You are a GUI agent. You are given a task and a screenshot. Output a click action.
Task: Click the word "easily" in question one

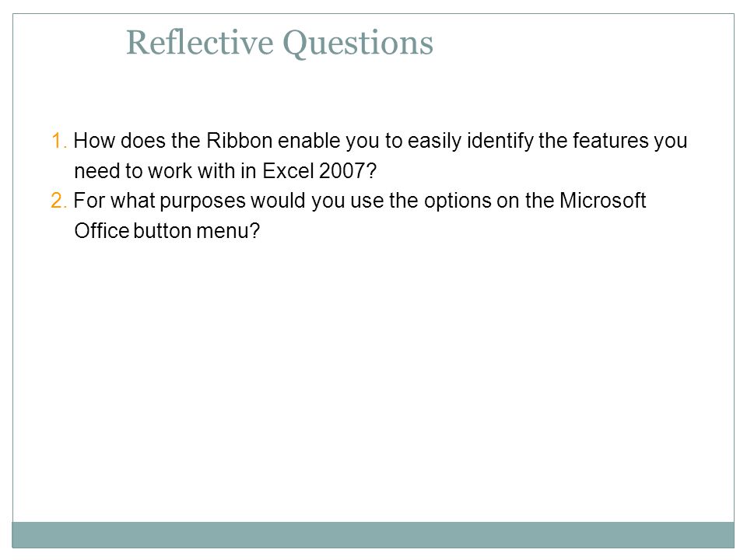point(434,142)
